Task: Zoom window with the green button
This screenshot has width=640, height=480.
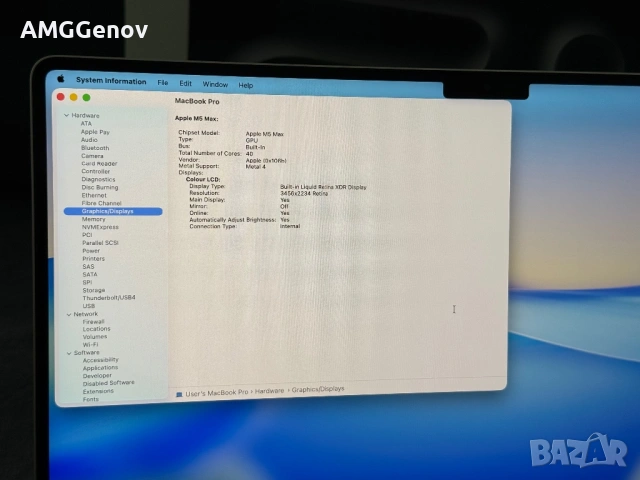Action: (x=87, y=98)
